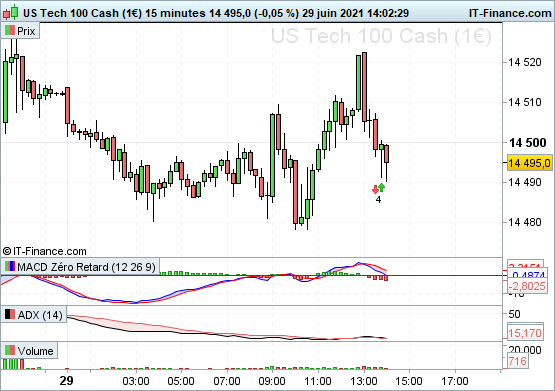Click the ADX indicator color icon
Screen dimensions: 555x391
[10, 314]
